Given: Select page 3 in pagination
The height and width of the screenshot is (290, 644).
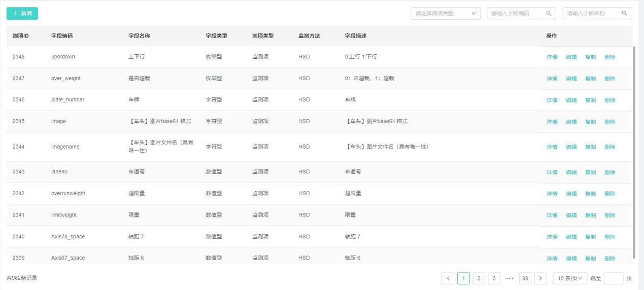Looking at the screenshot, I should [x=494, y=278].
